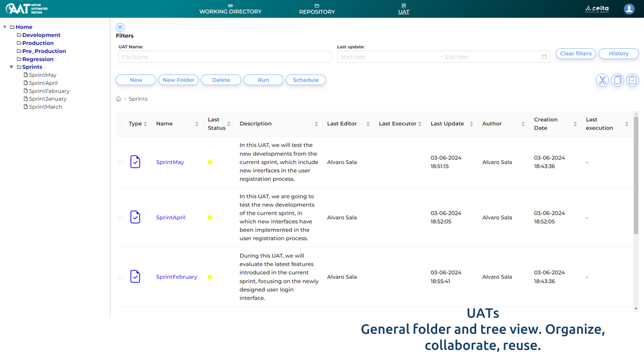Screen dimensions: 644x362
Task: Click the SprintMarch file icon in tree
Action: tap(26, 107)
